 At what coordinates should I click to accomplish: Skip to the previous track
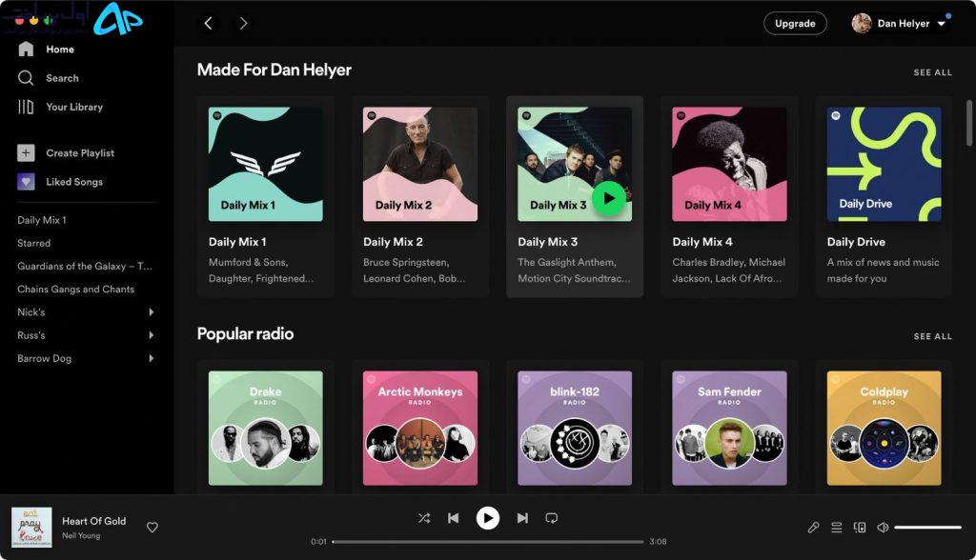click(453, 518)
